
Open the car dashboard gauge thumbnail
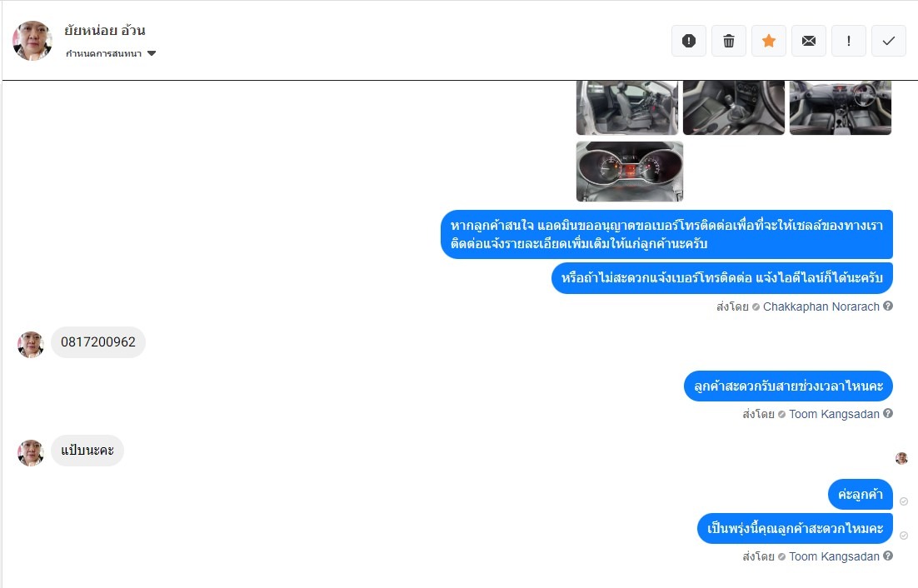[x=630, y=172]
